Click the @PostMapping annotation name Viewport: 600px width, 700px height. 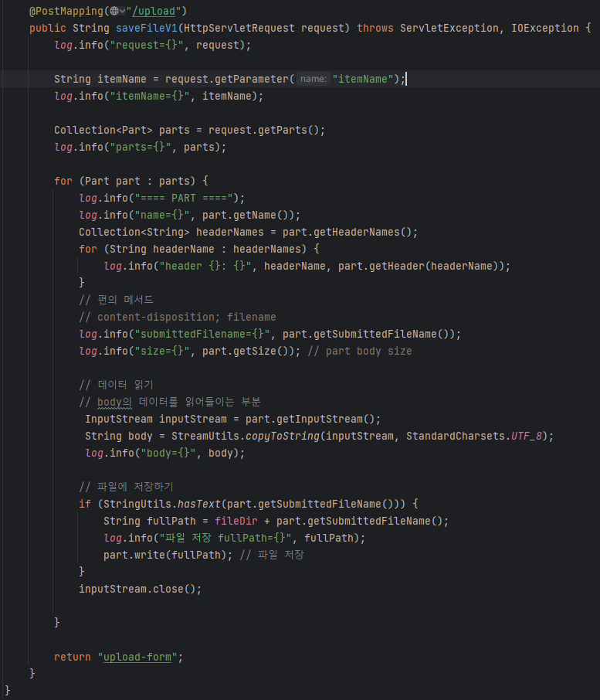tap(66, 11)
